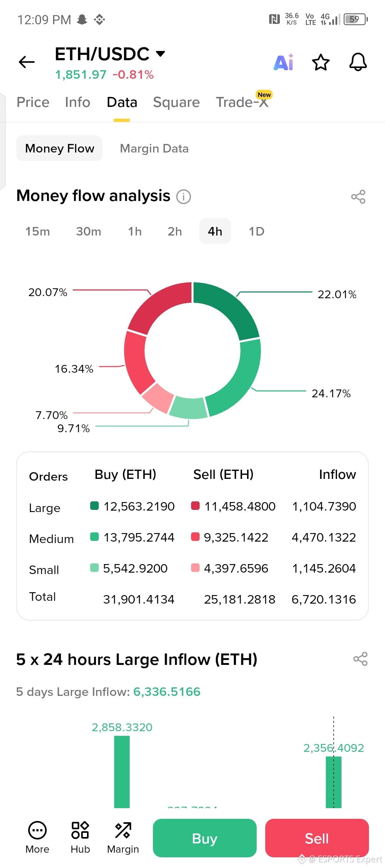Image resolution: width=385 pixels, height=868 pixels.
Task: Share the 5 x 24 hours Large Inflow chart
Action: [x=360, y=659]
